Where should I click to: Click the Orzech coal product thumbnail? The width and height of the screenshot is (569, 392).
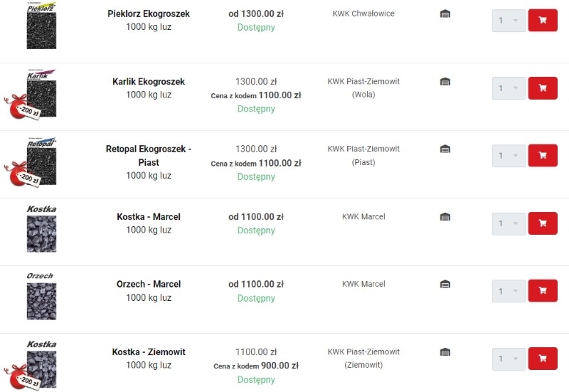click(x=41, y=296)
